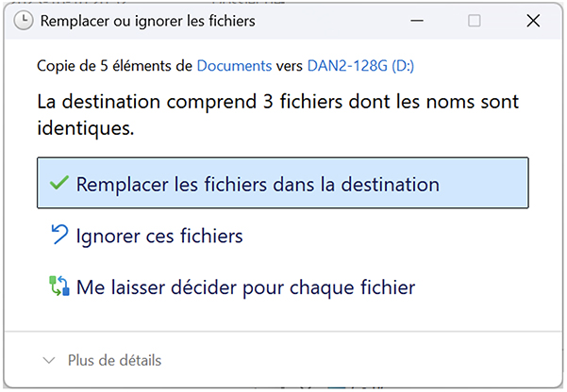Choose Remplacer les fichiers dans la destination
The image size is (567, 392).
258,184
